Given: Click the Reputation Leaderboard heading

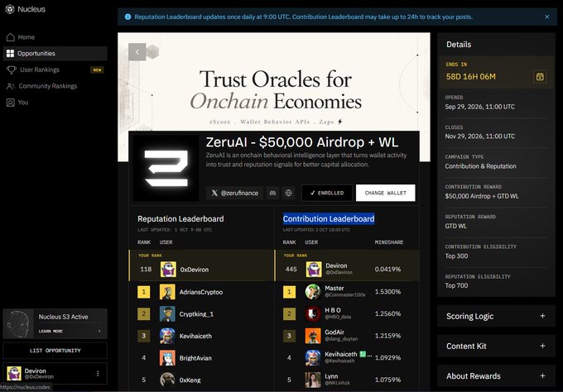Looking at the screenshot, I should [180, 219].
